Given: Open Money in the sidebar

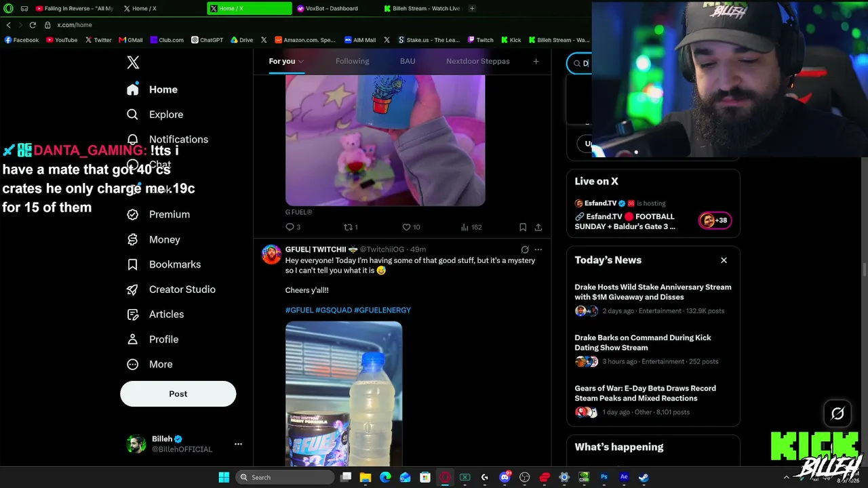Looking at the screenshot, I should (x=154, y=239).
